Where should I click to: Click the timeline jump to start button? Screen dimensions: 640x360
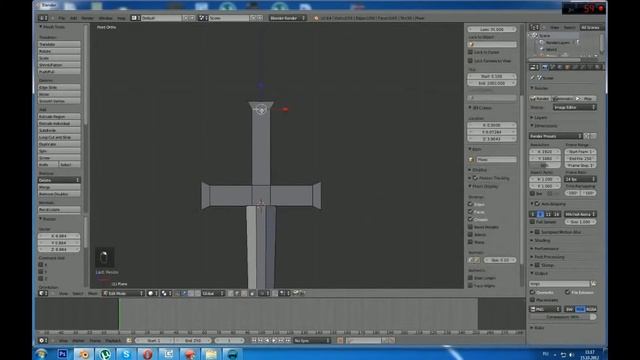254,340
